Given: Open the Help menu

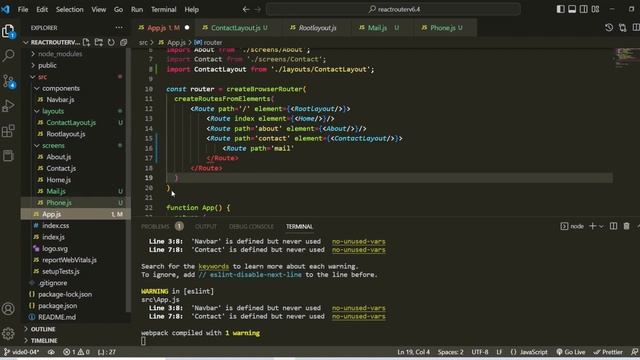Looking at the screenshot, I should click(191, 9).
